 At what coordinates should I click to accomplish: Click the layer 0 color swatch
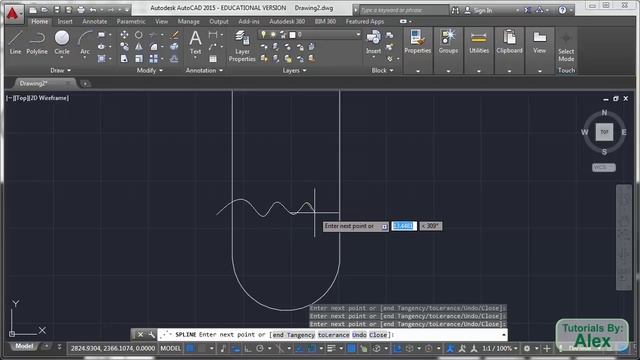tap(292, 35)
